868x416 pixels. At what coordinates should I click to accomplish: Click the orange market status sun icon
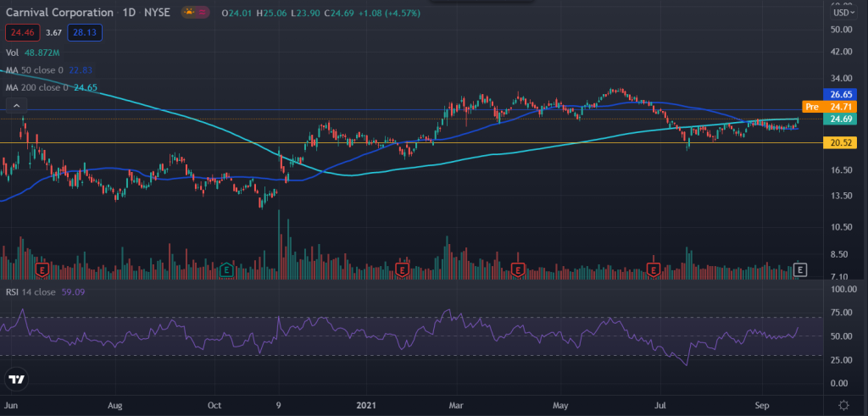(189, 12)
